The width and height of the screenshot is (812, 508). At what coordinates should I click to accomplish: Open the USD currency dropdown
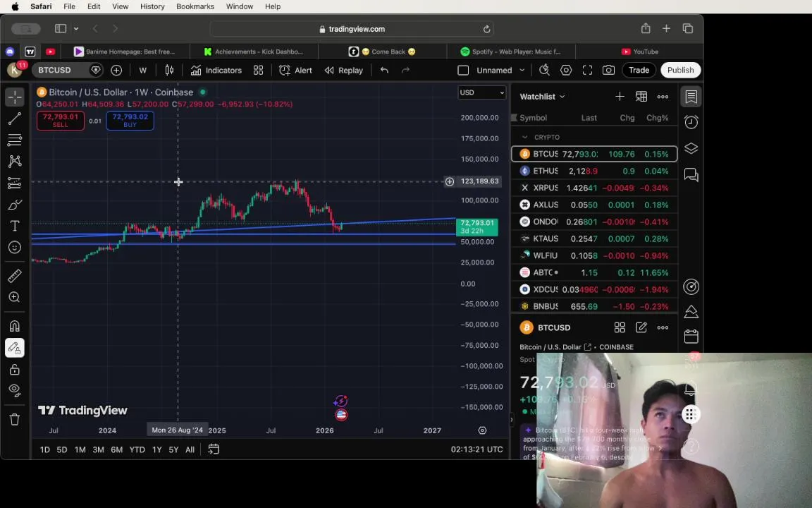coord(481,92)
